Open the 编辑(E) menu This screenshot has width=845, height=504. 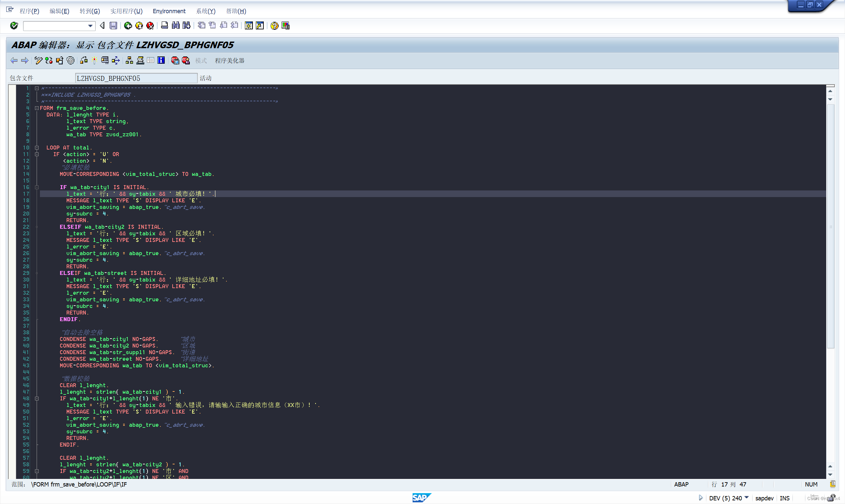pyautogui.click(x=59, y=11)
